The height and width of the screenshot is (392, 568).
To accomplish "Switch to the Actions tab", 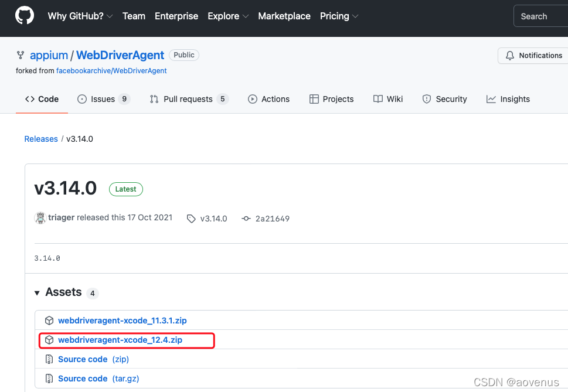I will coord(268,99).
